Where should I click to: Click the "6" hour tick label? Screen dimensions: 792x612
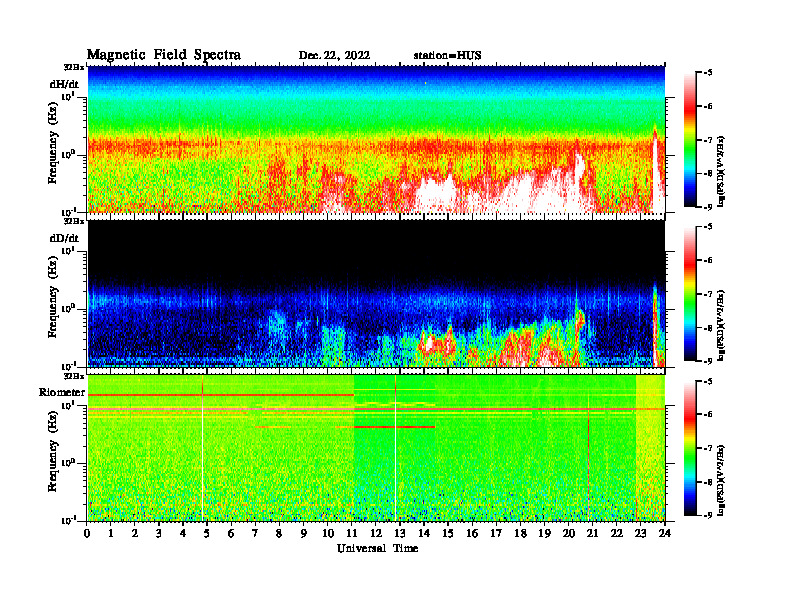(x=231, y=534)
